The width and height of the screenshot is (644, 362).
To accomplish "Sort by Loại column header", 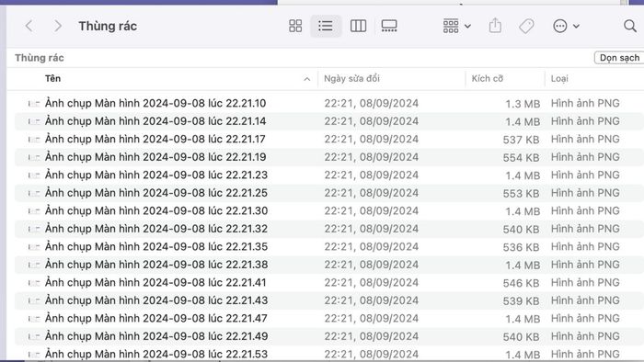I will click(559, 78).
